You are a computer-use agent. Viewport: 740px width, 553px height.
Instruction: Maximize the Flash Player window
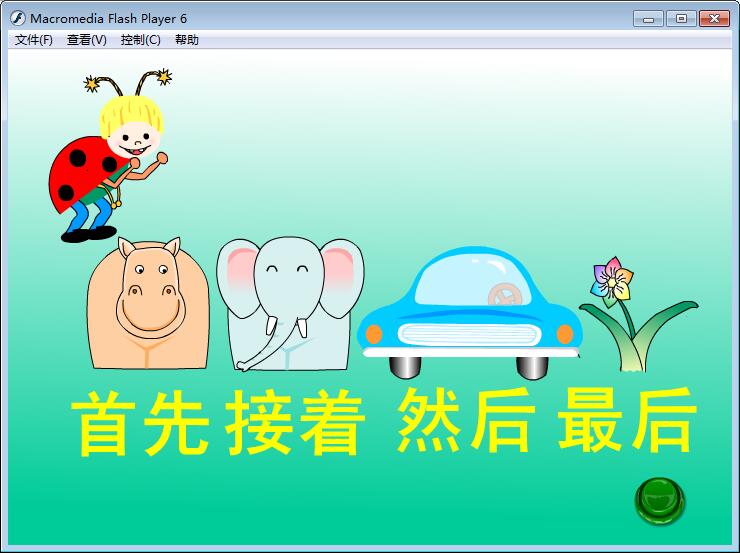[681, 19]
